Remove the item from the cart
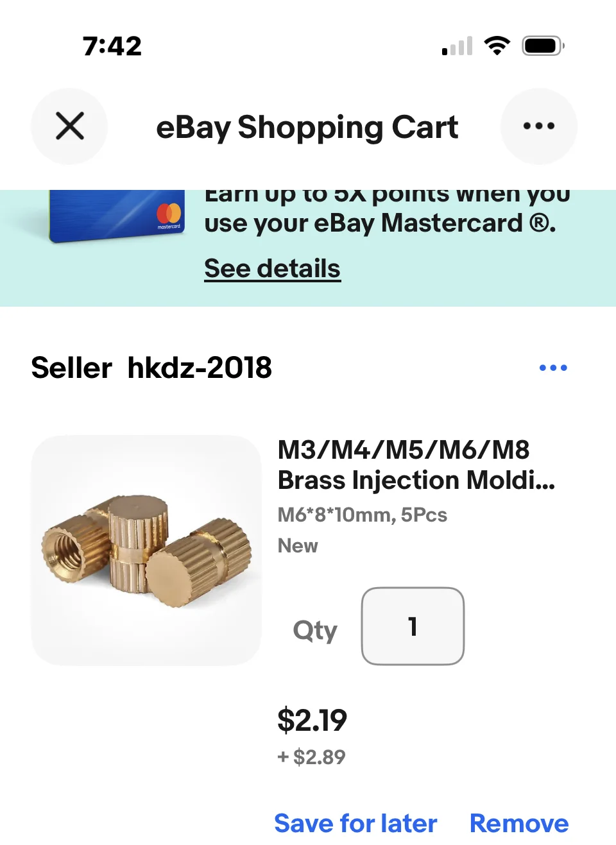The width and height of the screenshot is (616, 845). point(519,823)
